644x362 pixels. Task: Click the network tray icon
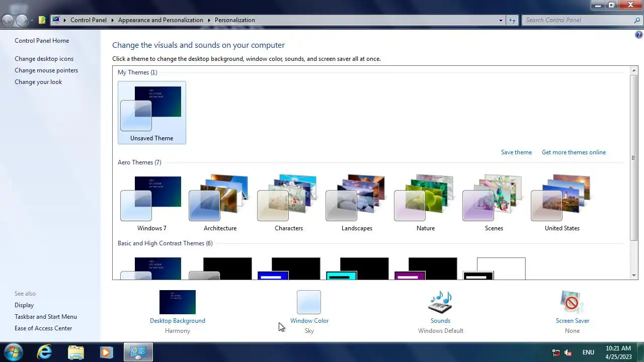point(556,352)
